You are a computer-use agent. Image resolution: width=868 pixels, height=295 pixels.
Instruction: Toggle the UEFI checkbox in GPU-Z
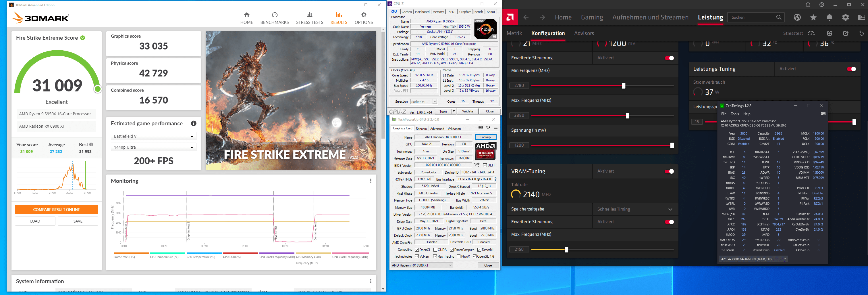485,165
